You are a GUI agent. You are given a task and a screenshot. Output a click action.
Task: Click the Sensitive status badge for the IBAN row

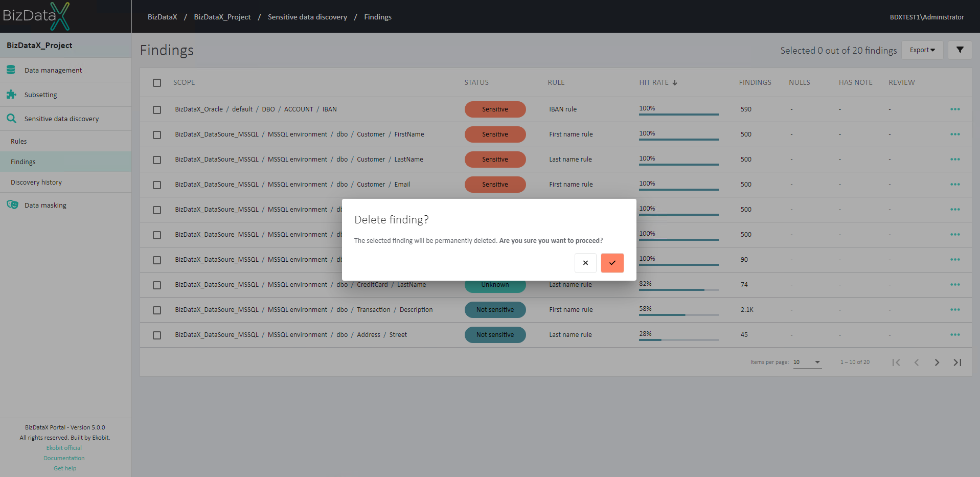[495, 109]
